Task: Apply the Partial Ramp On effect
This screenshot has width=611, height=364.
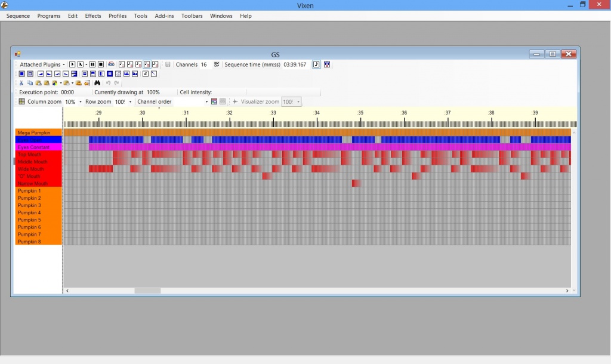Action: point(57,73)
